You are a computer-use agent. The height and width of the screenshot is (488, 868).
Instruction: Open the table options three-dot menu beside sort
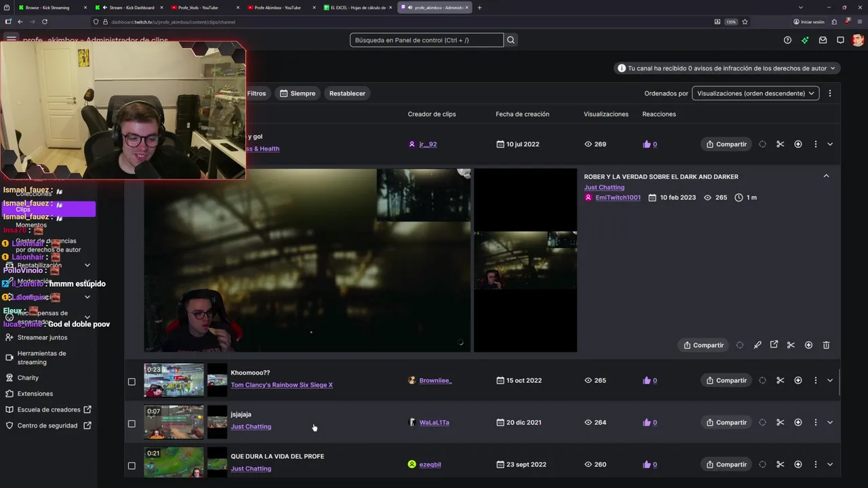click(x=829, y=93)
